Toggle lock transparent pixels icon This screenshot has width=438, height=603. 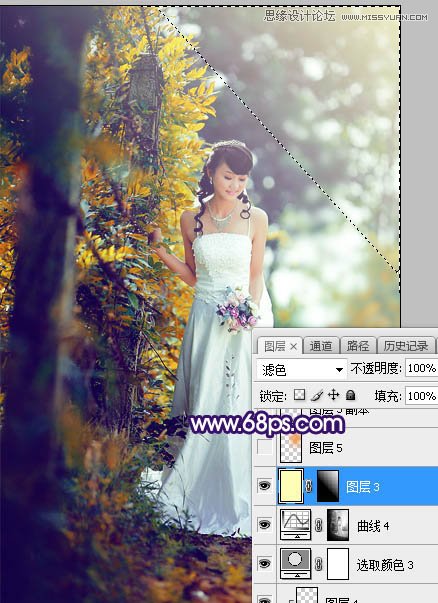pyautogui.click(x=300, y=395)
